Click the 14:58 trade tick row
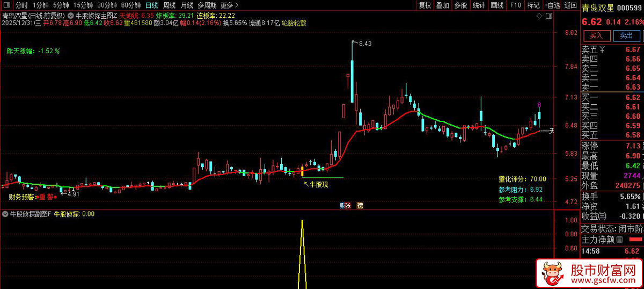644x289 pixels. click(612, 251)
